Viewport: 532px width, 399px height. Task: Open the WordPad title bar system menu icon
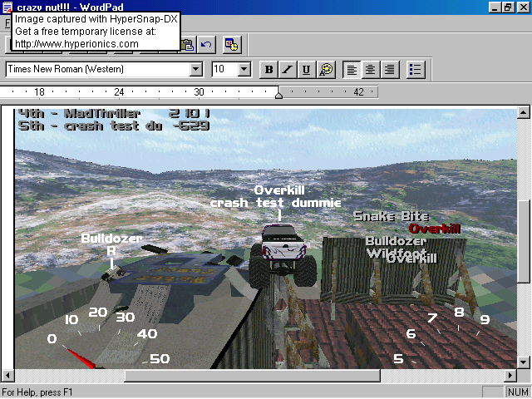tap(7, 7)
